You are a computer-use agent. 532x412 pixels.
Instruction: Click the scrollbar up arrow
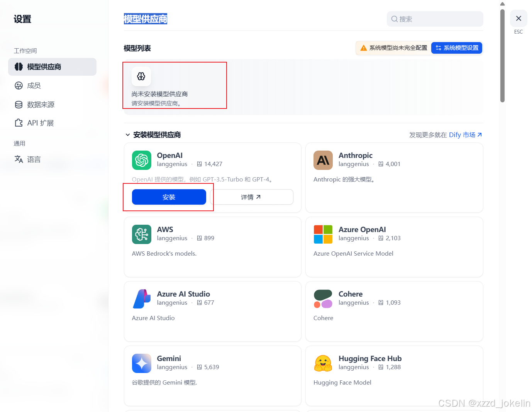coord(502,4)
